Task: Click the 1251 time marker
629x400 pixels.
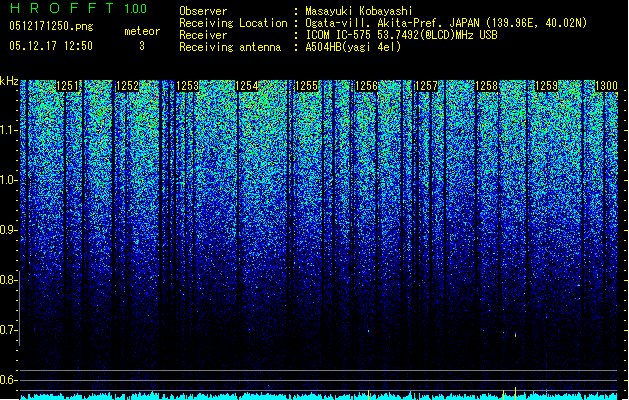Action: click(68, 86)
